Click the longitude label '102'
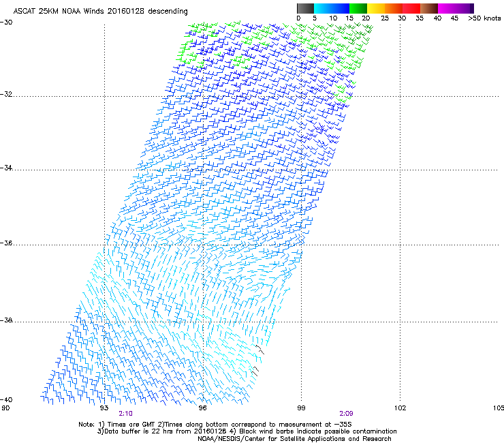Screen dimensions: 504x443 [x=400, y=408]
